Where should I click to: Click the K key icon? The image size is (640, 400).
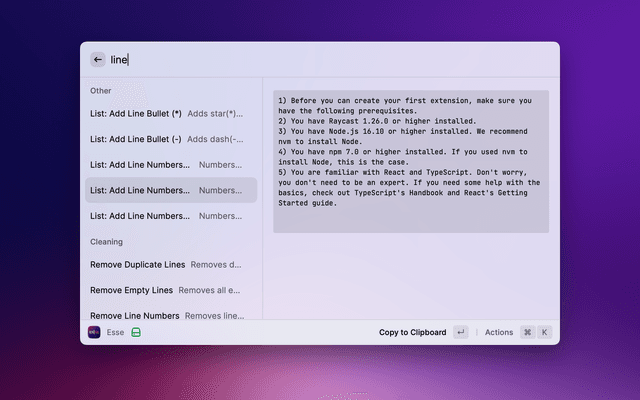pos(545,332)
